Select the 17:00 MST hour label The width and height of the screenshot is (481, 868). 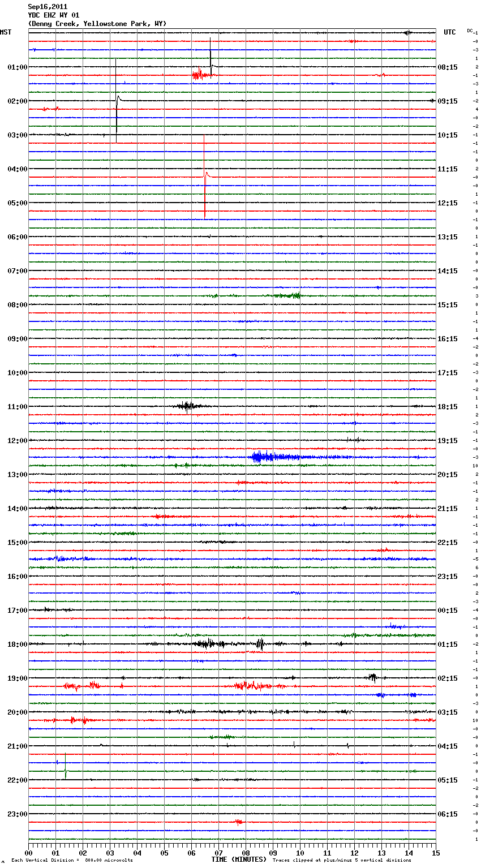[x=18, y=611]
